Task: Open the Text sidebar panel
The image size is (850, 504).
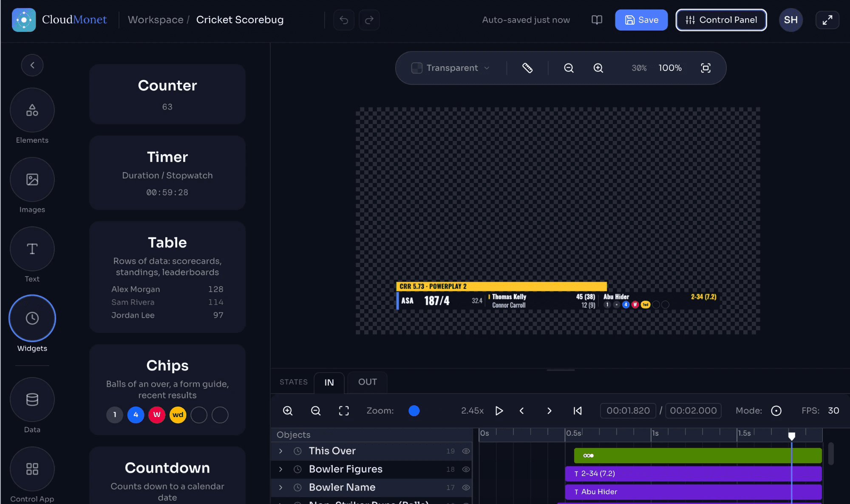Action: [x=32, y=249]
